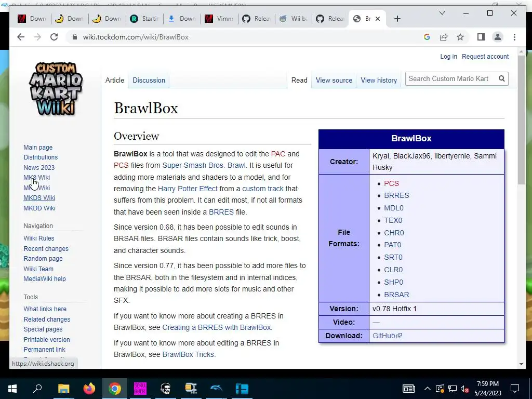Click the browser back arrow

click(x=21, y=37)
